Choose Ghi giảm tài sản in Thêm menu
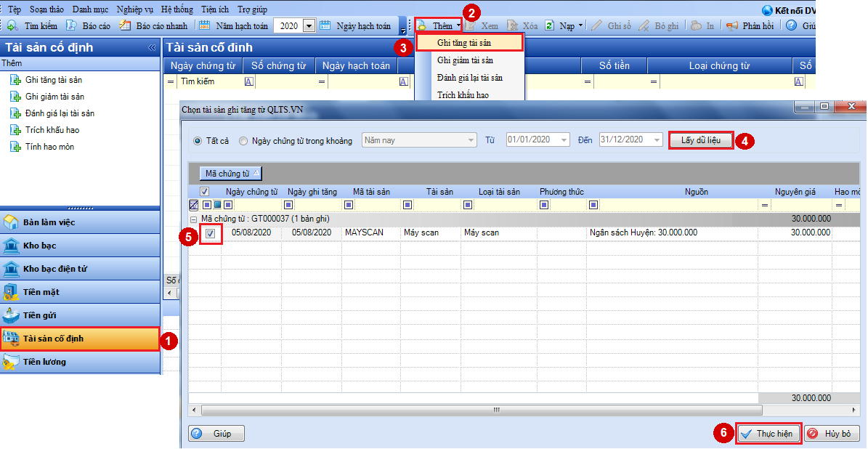Image resolution: width=868 pixels, height=449 pixels. click(469, 60)
